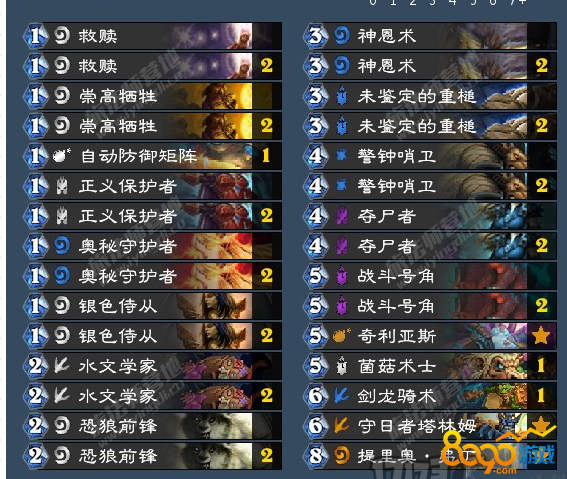Image resolution: width=567 pixels, height=479 pixels.
Task: Click the gold legendary star on 奇利亚斯
Action: (x=541, y=336)
